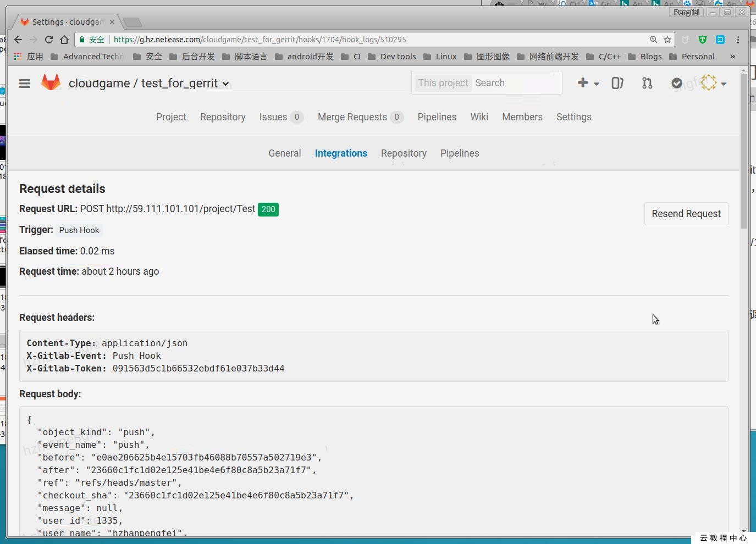Open the CI bookmark folder
The height and width of the screenshot is (544, 756).
pos(351,57)
